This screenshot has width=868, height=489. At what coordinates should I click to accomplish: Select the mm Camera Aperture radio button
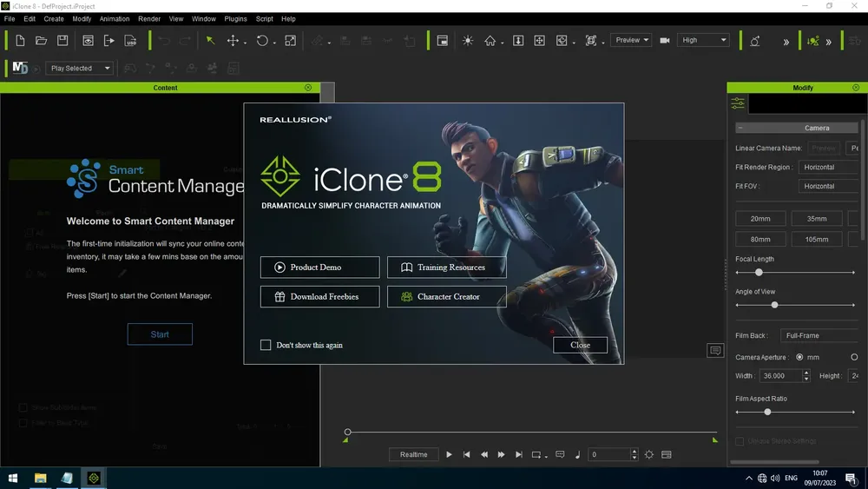tap(799, 357)
